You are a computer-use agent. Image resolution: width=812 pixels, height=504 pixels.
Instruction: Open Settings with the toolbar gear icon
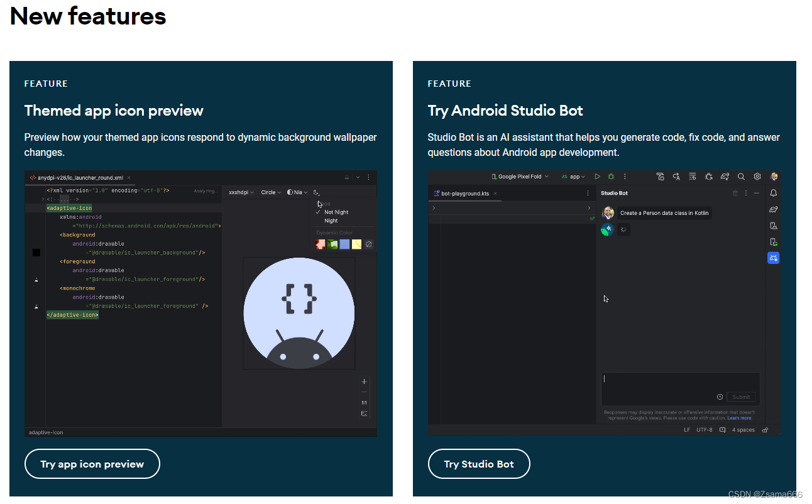click(x=757, y=177)
